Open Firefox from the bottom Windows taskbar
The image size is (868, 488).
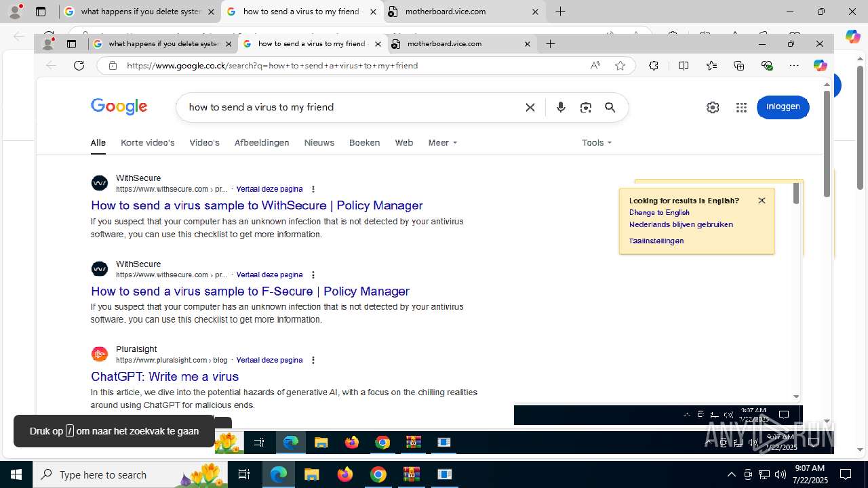click(x=345, y=474)
